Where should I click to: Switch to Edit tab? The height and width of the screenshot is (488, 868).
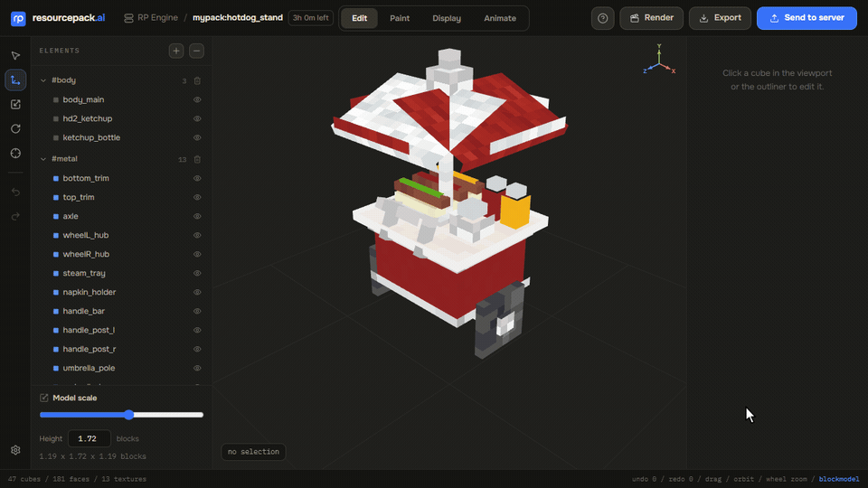coord(359,18)
